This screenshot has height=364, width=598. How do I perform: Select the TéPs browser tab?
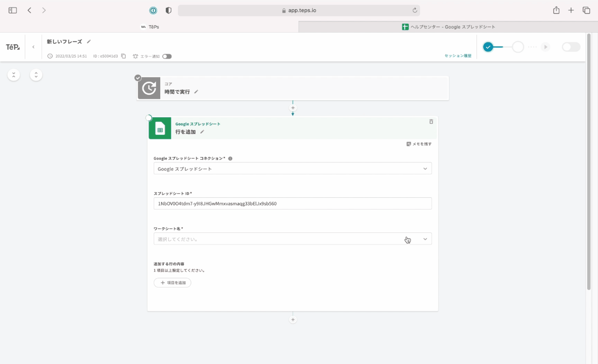pyautogui.click(x=149, y=27)
